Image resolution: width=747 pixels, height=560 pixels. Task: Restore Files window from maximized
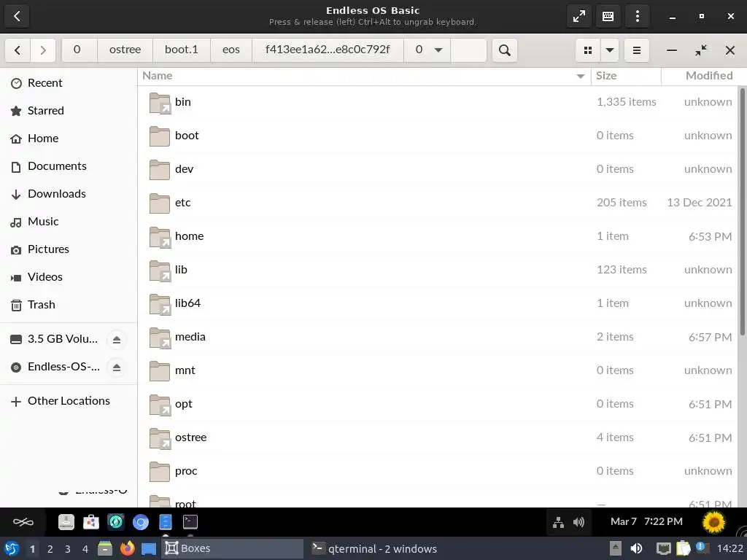701,50
